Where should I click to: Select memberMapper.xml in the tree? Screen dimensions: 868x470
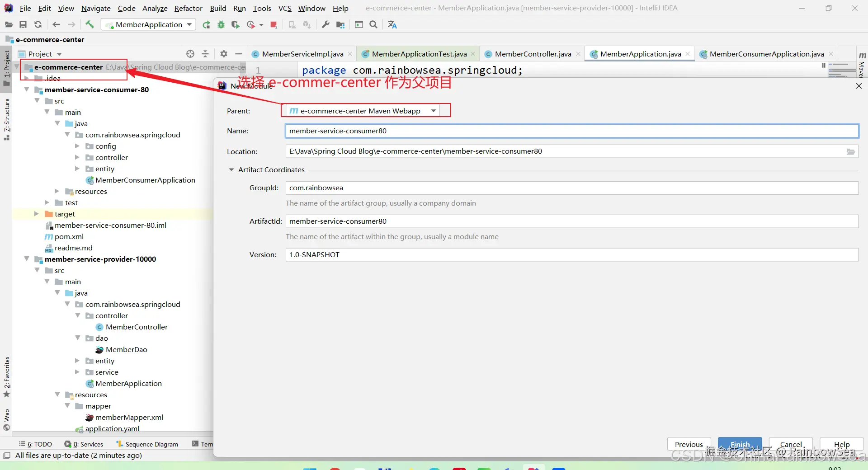124,417
